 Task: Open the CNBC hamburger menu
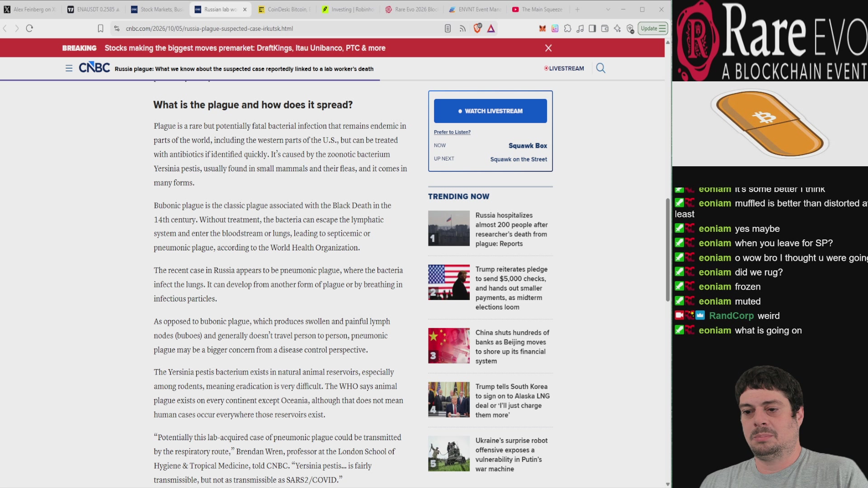click(x=69, y=68)
